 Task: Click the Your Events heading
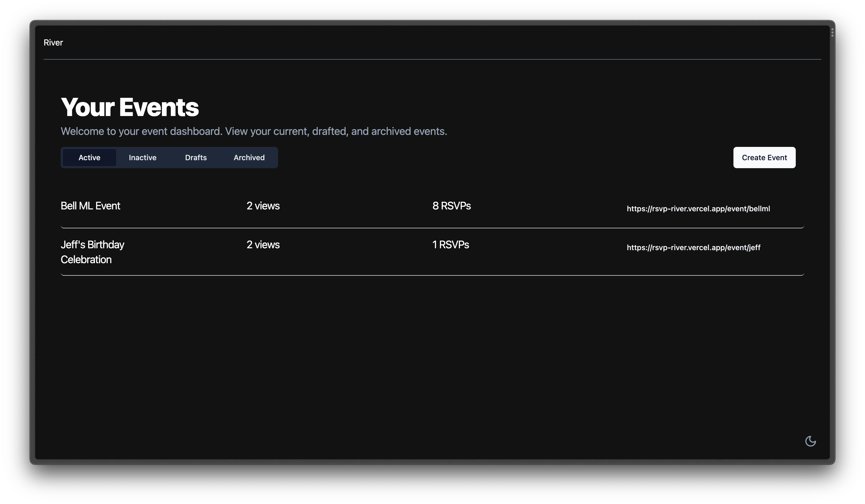click(130, 108)
